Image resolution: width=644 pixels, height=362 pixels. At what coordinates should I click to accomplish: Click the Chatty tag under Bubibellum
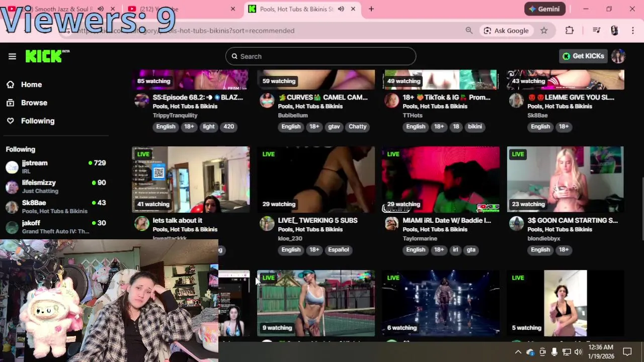point(358,127)
